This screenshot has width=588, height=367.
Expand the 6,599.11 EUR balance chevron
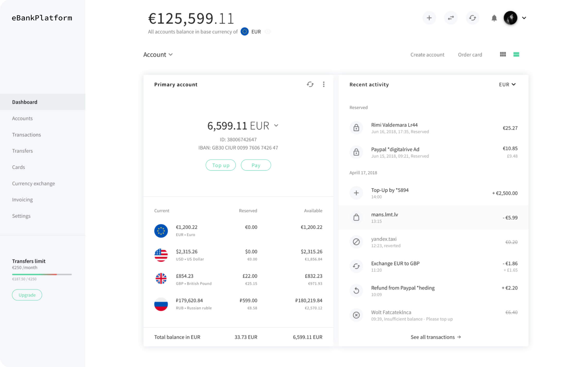point(276,126)
